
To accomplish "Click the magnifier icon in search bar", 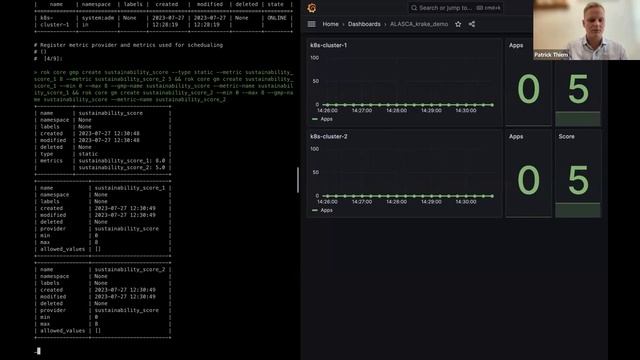I will tap(414, 8).
